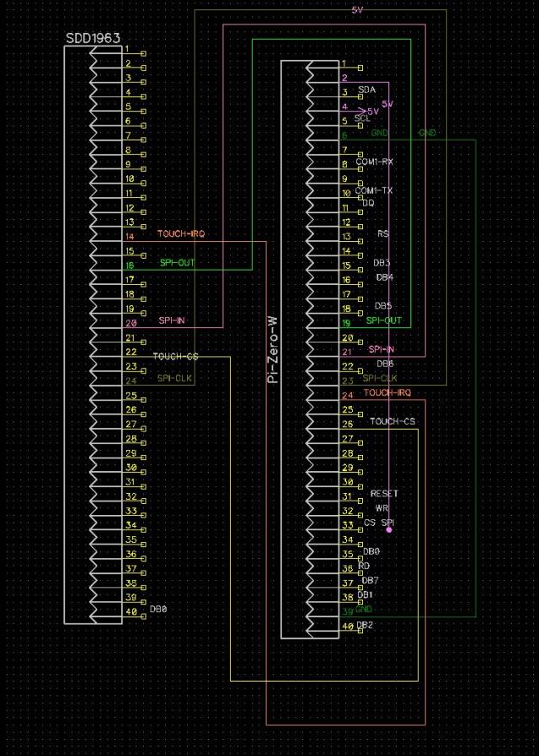This screenshot has width=539, height=756.
Task: Select the TOUCH-IRQ label on SDD1963 pin 14
Action: (x=180, y=233)
